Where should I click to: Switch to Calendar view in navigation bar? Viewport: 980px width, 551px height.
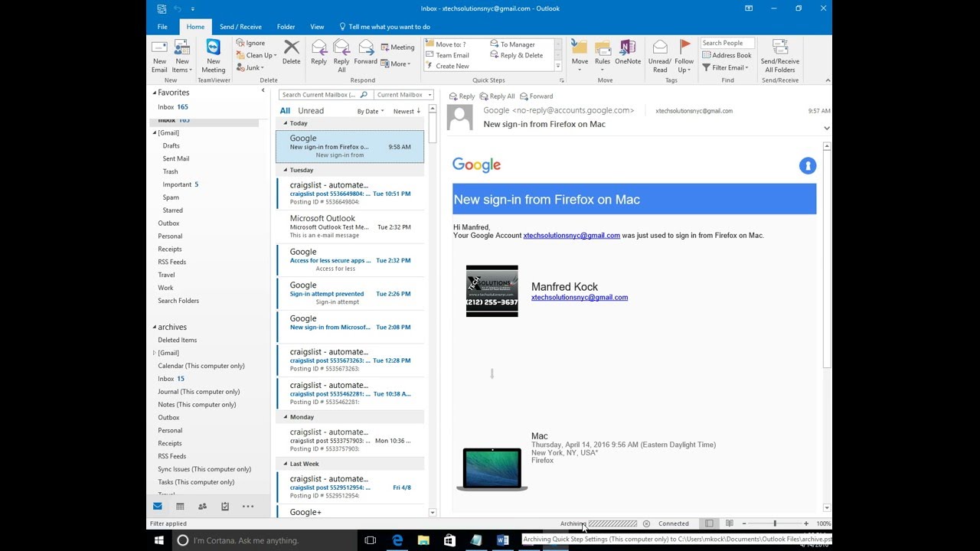tap(180, 506)
